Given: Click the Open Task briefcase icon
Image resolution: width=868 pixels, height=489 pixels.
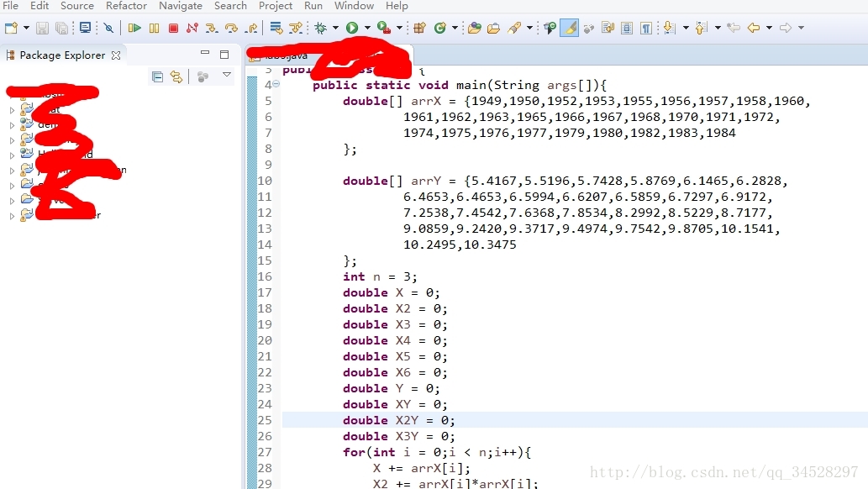Looking at the screenshot, I should [x=493, y=28].
